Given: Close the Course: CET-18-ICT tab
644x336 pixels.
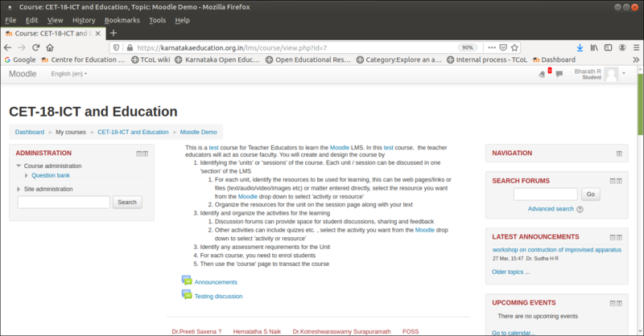Looking at the screenshot, I should pos(97,33).
